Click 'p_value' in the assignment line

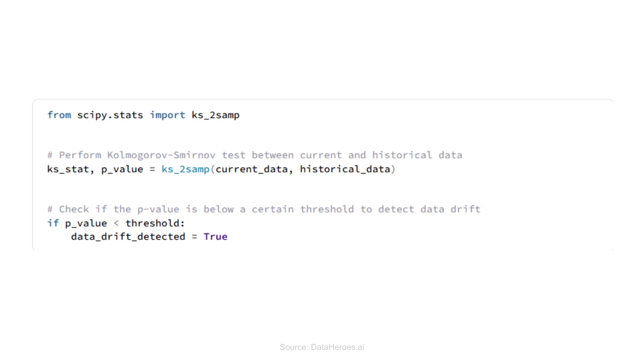point(122,170)
